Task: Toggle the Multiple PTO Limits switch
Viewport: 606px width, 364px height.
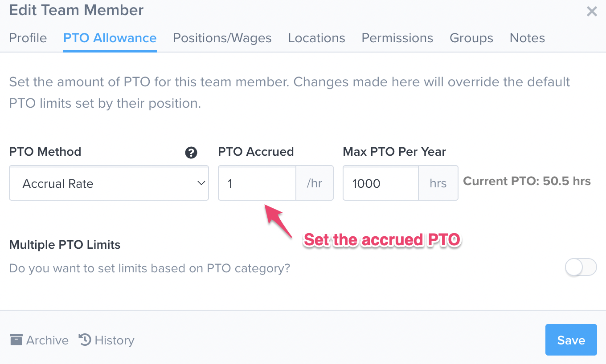Action: [581, 267]
